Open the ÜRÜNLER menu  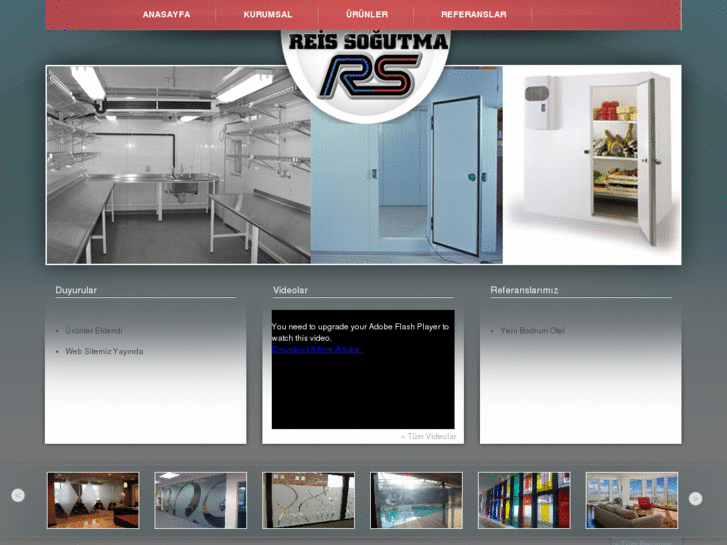[367, 15]
